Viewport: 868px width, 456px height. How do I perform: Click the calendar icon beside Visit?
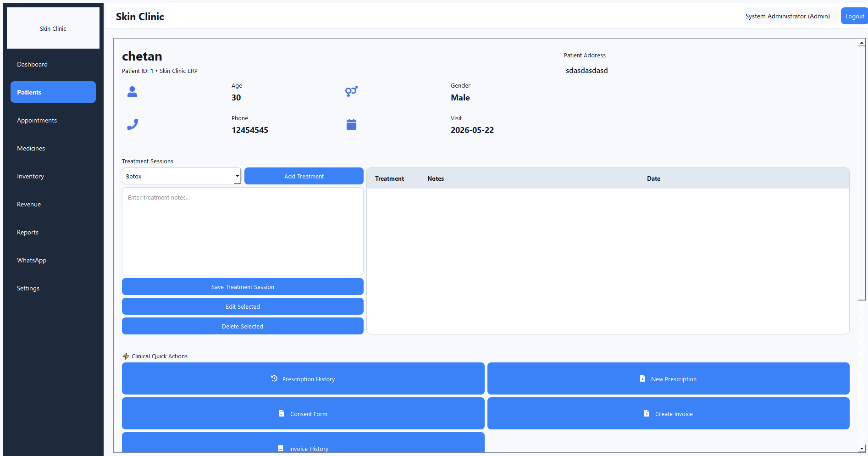[351, 124]
